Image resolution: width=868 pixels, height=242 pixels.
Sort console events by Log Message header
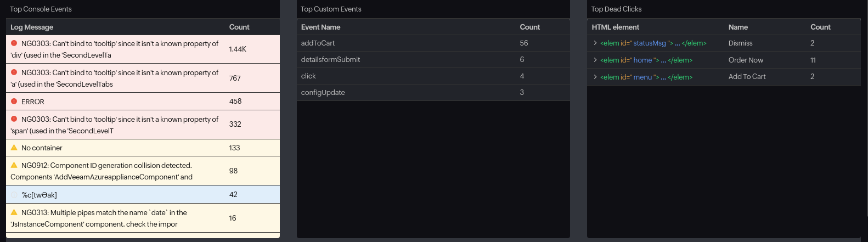(x=32, y=27)
